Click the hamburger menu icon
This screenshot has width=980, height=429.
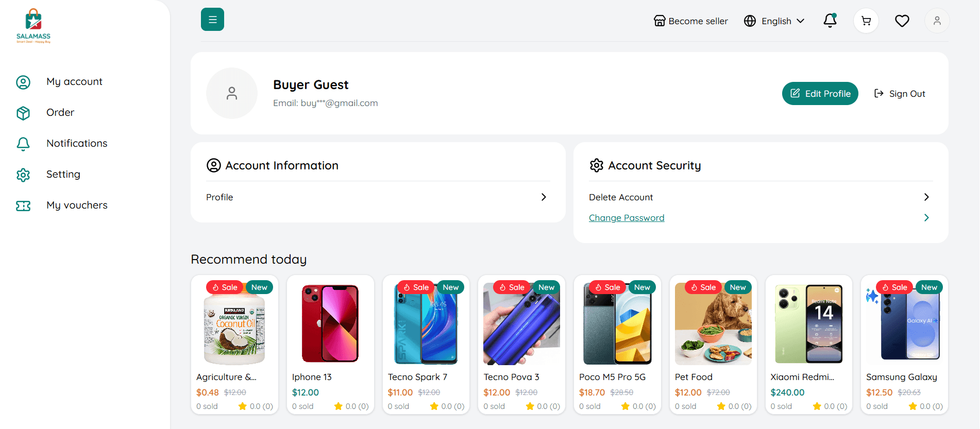[x=212, y=20]
